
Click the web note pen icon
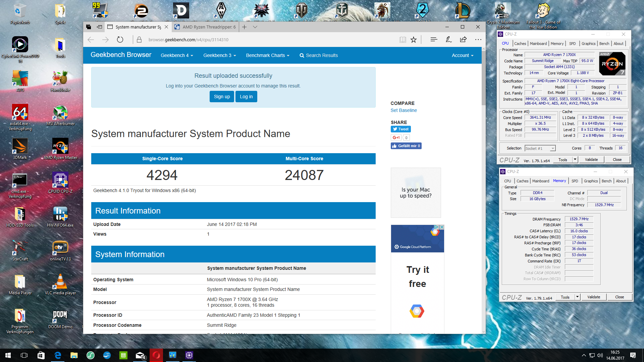pyautogui.click(x=448, y=40)
